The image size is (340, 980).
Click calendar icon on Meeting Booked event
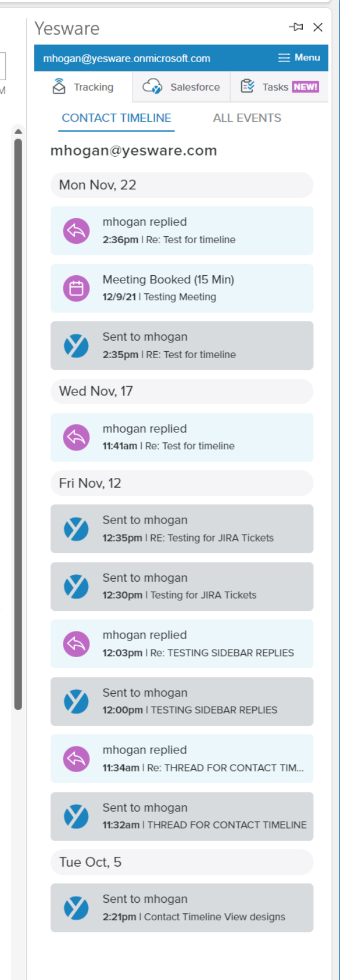(x=76, y=289)
